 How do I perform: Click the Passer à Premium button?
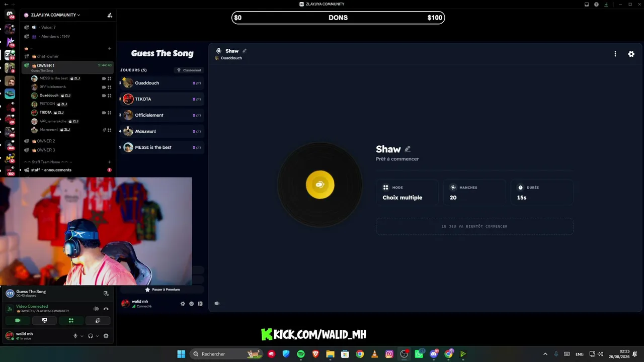click(x=162, y=290)
